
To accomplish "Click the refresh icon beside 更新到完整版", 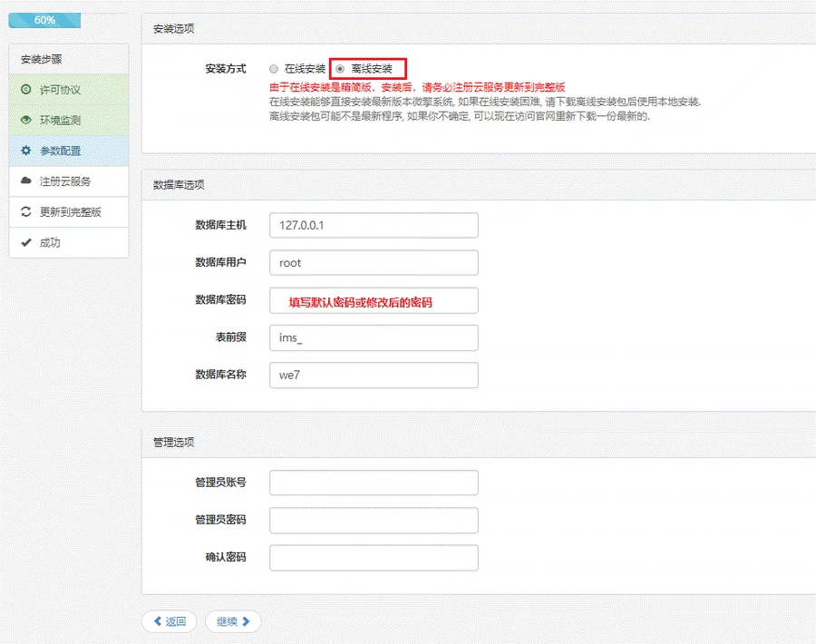I will pyautogui.click(x=26, y=212).
